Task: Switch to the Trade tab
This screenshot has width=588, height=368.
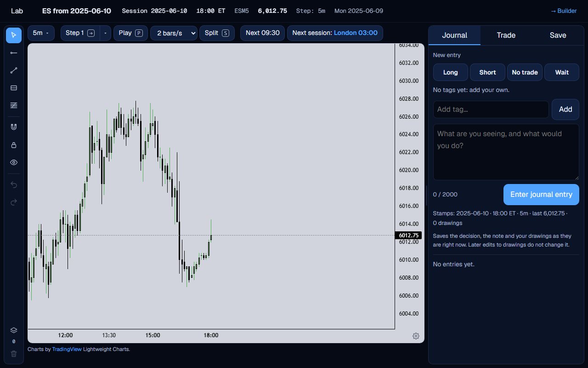Action: pos(506,35)
